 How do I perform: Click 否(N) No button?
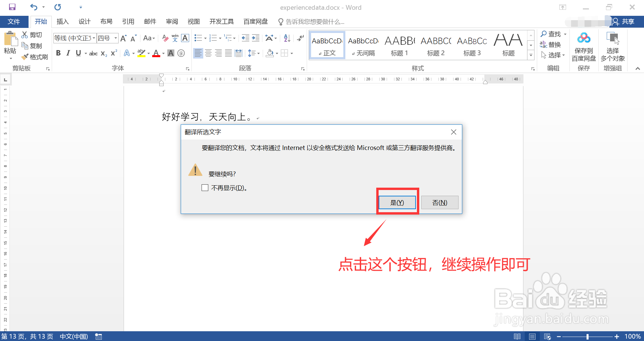[x=440, y=202]
